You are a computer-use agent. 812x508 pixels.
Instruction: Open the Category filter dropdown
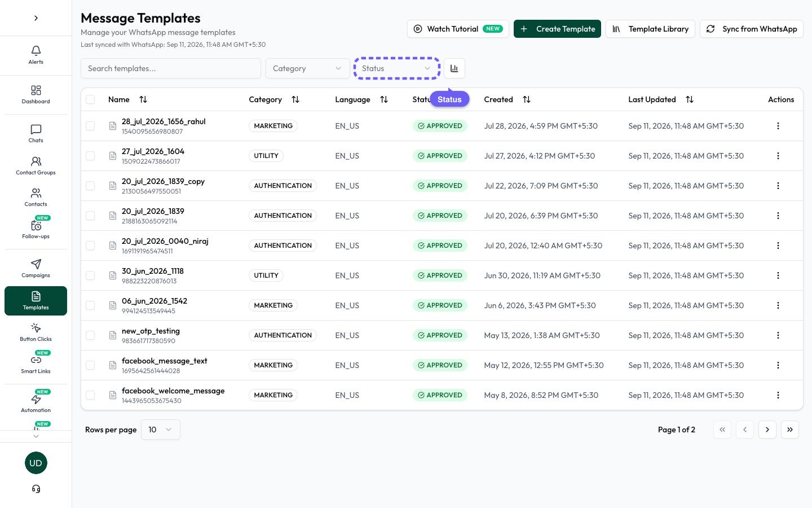(x=307, y=68)
